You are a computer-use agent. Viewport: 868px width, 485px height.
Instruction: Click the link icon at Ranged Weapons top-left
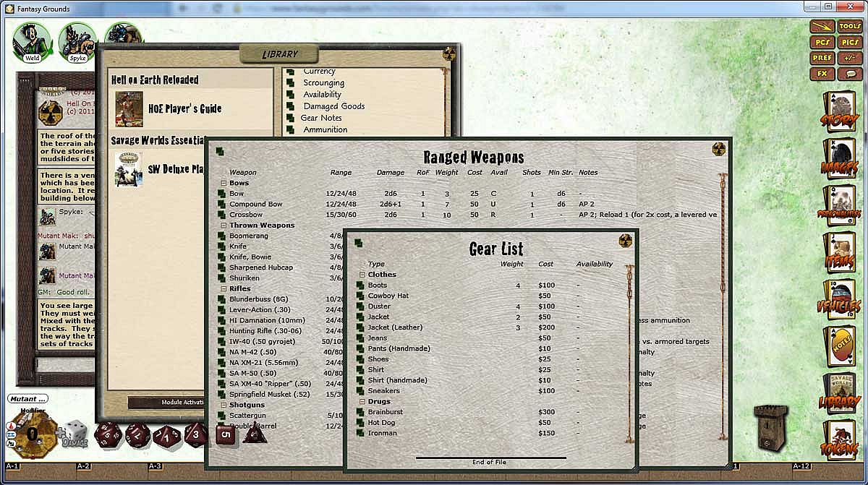coord(219,151)
